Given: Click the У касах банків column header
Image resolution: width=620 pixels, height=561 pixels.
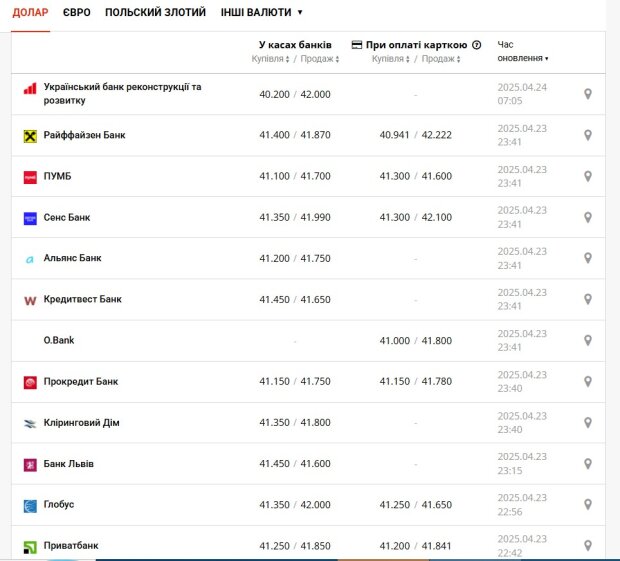Looking at the screenshot, I should pyautogui.click(x=295, y=45).
